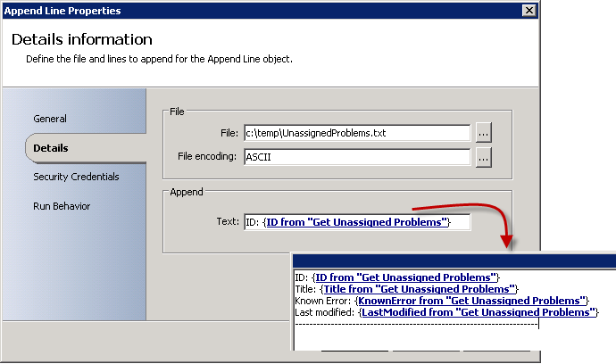Viewport: 616px width, 364px height.
Task: Click the "File encoding:" label
Action: (209, 158)
